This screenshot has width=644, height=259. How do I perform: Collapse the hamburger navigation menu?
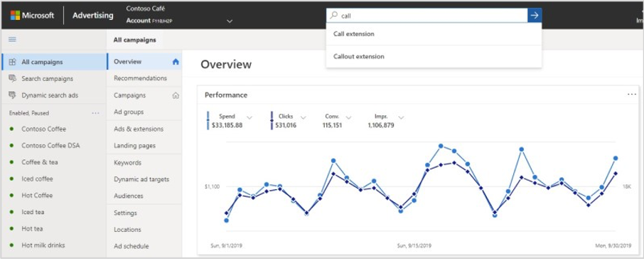click(12, 39)
